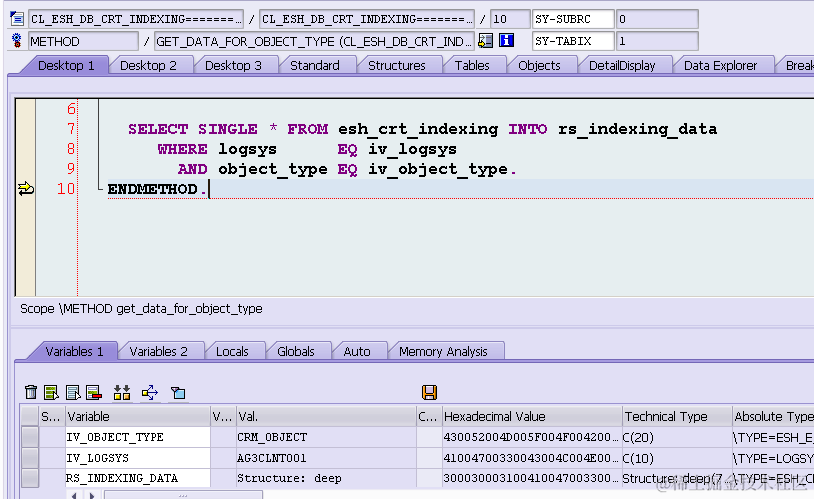The height and width of the screenshot is (499, 814).
Task: Switch to the Desktop 3 tab
Action: coord(233,65)
